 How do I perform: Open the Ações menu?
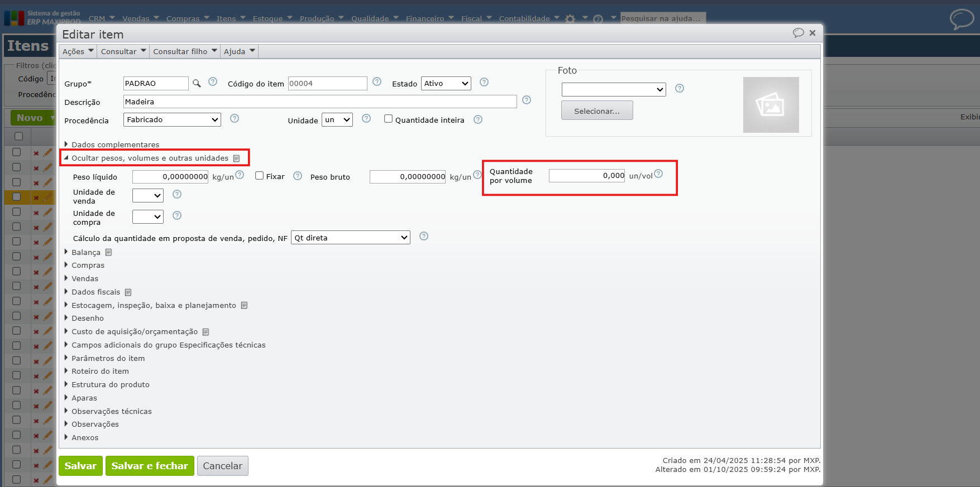pyautogui.click(x=78, y=51)
